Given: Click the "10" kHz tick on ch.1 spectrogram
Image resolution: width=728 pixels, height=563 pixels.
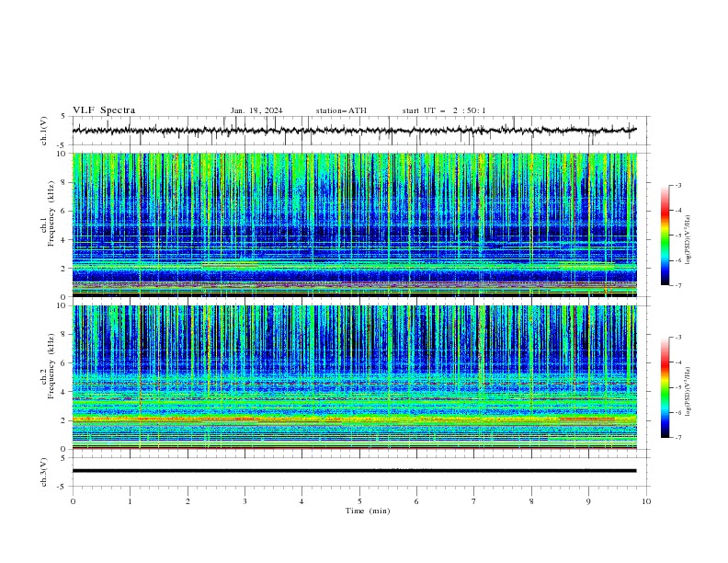Looking at the screenshot, I should pyautogui.click(x=63, y=154).
